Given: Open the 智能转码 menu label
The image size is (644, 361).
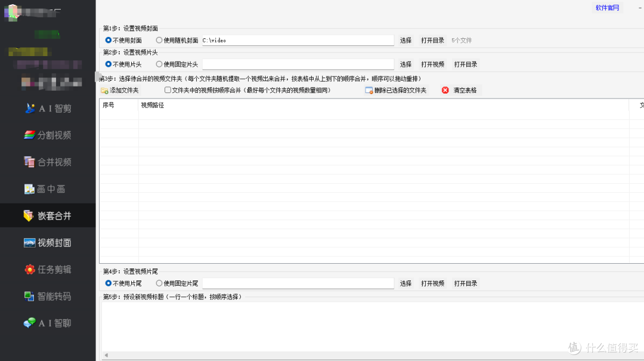Looking at the screenshot, I should coord(54,297).
